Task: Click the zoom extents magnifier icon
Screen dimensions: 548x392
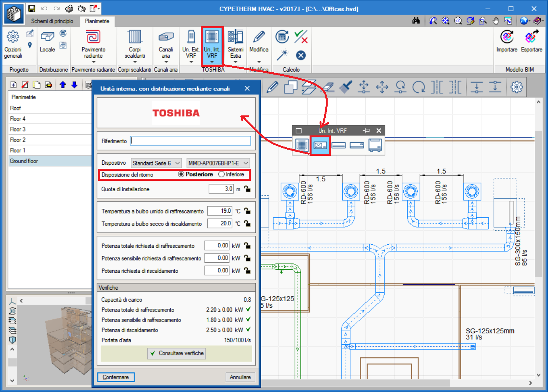Action: click(445, 21)
